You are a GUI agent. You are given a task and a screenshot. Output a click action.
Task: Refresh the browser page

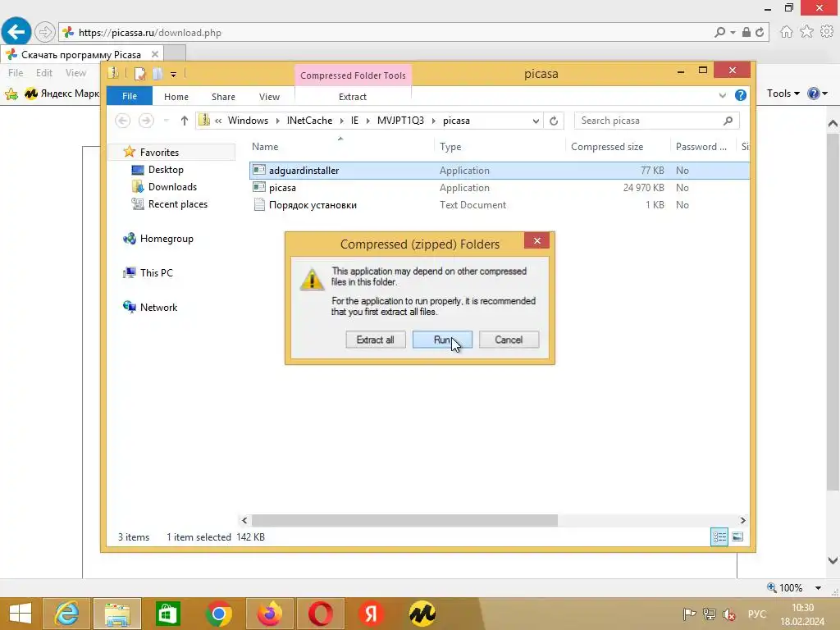[759, 32]
